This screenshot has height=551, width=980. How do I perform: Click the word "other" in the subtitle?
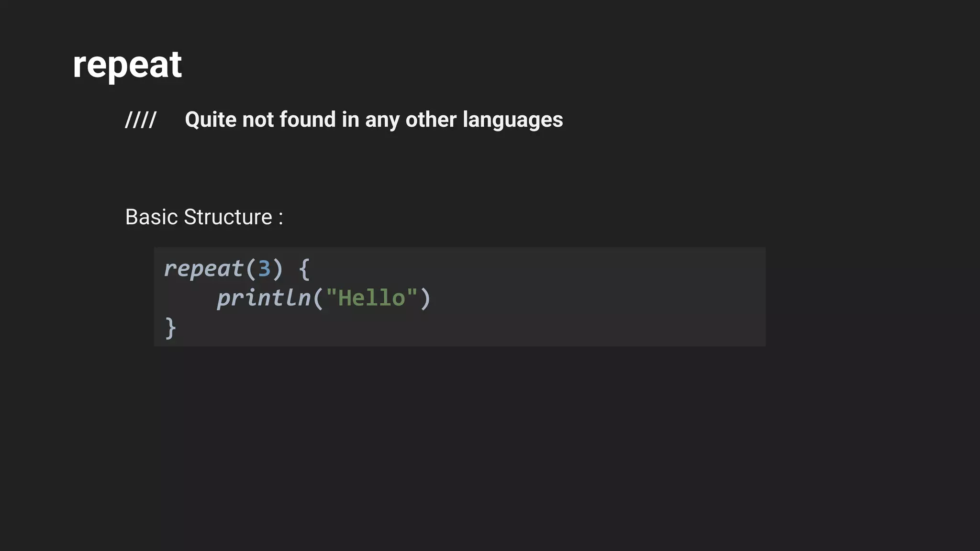pyautogui.click(x=431, y=120)
